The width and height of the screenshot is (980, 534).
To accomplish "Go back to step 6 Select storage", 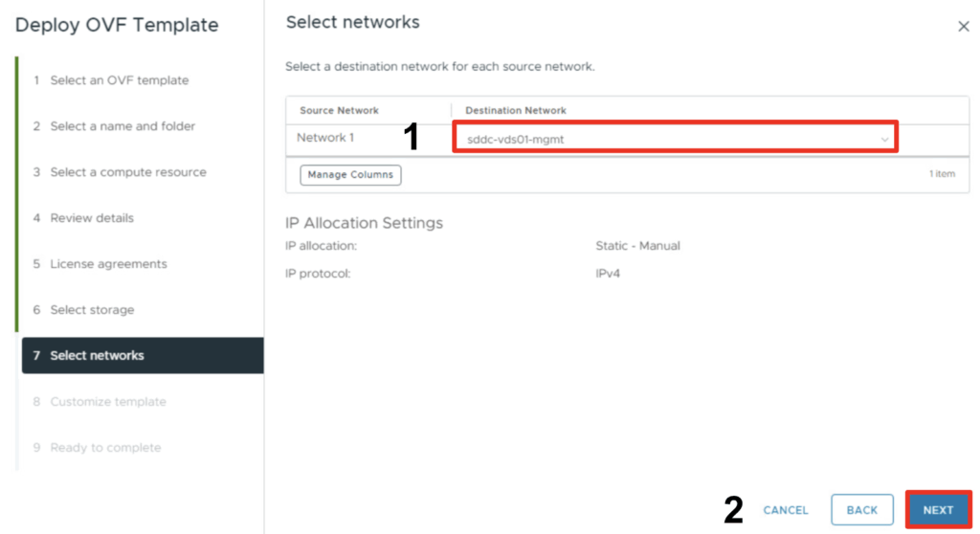I will pyautogui.click(x=92, y=310).
